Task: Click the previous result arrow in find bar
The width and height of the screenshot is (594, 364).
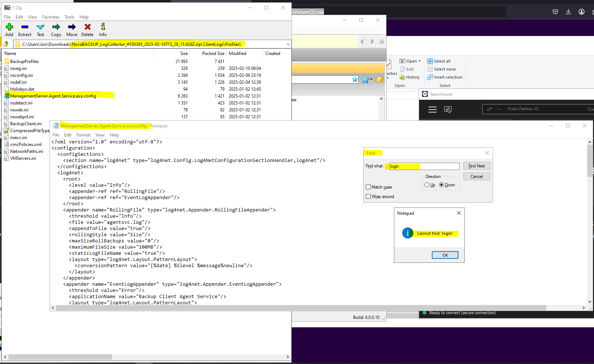Action: 362,41
